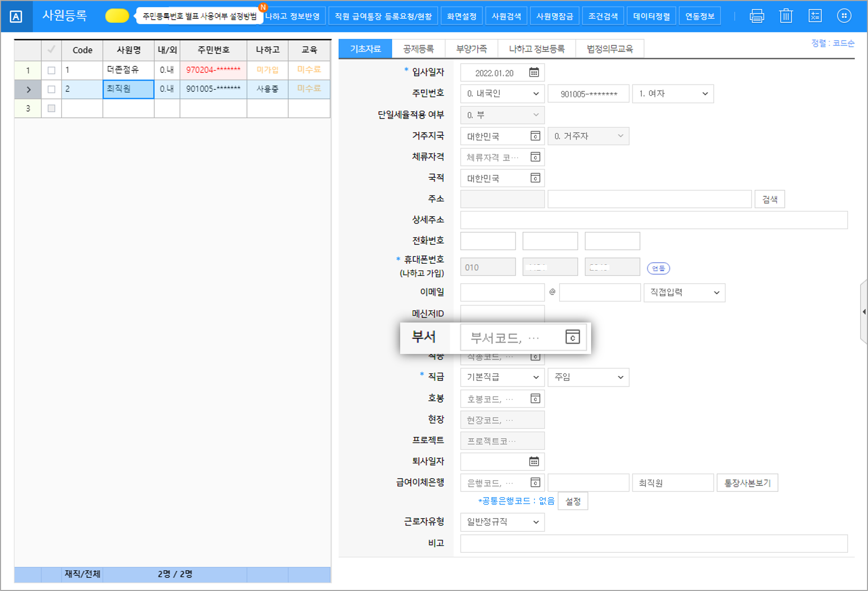
Task: Open the 입사일자 calendar picker
Action: point(534,73)
